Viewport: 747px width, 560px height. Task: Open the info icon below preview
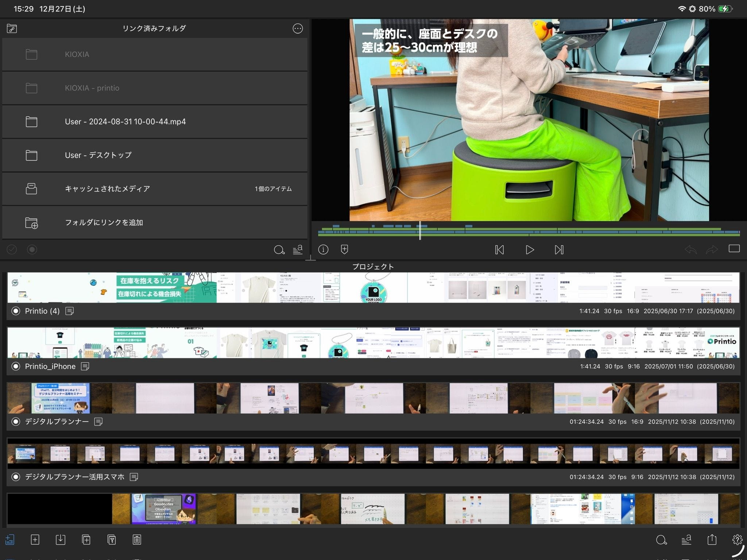(323, 249)
